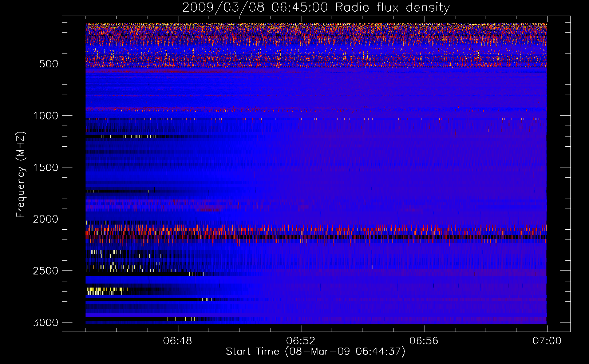
Task: Click the 06:52 time tick label
Action: point(301,341)
